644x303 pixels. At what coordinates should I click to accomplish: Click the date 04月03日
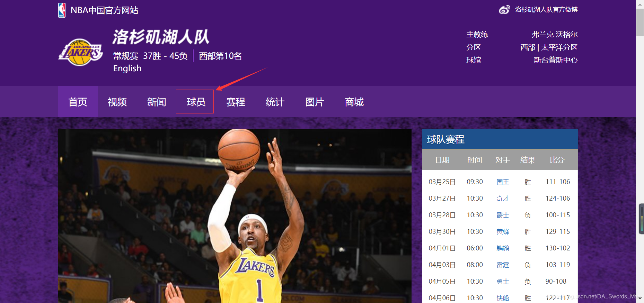pos(442,265)
